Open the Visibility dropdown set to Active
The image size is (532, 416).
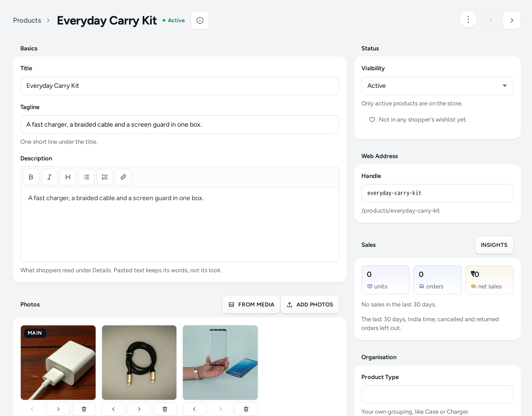coord(437,86)
